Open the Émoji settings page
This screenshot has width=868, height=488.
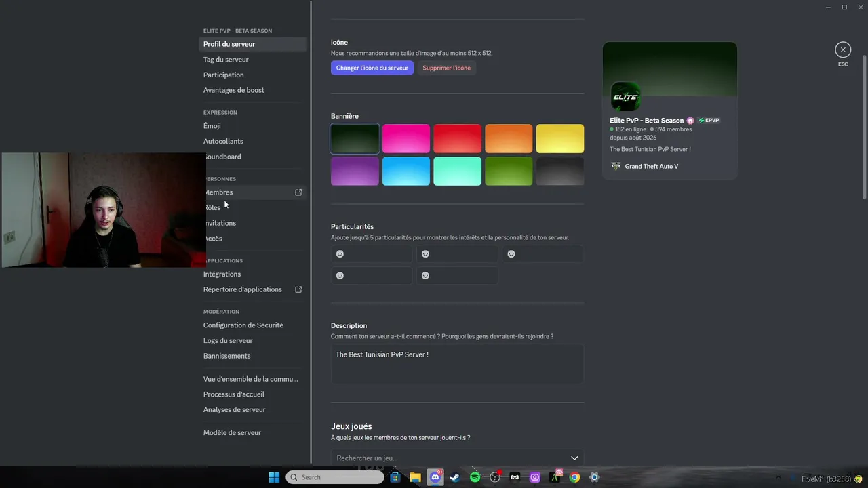coord(252,126)
